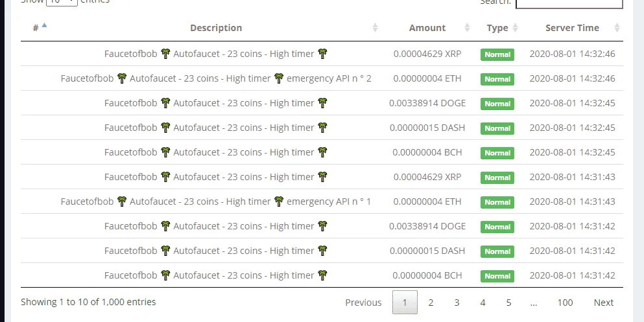Image resolution: width=644 pixels, height=322 pixels.
Task: Click Normal badge for 14:32:45 DASH row
Action: 497,128
